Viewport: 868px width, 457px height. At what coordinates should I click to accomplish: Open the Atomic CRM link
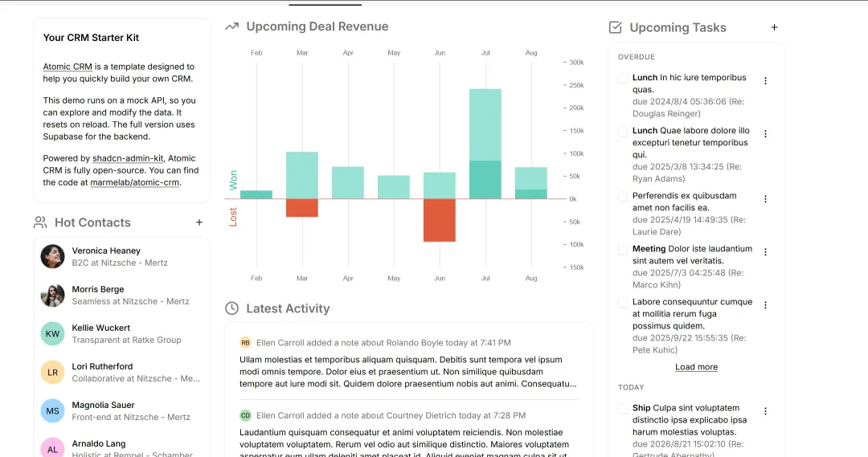click(68, 67)
